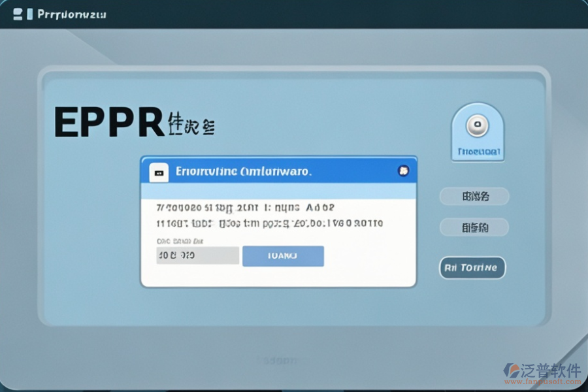Click the small label above the input field

pos(180,241)
